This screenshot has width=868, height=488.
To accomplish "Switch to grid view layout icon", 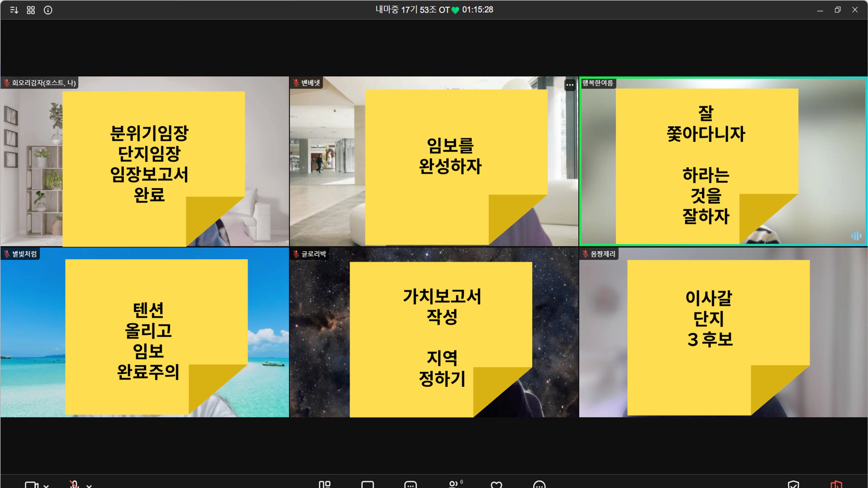I will coord(31,10).
